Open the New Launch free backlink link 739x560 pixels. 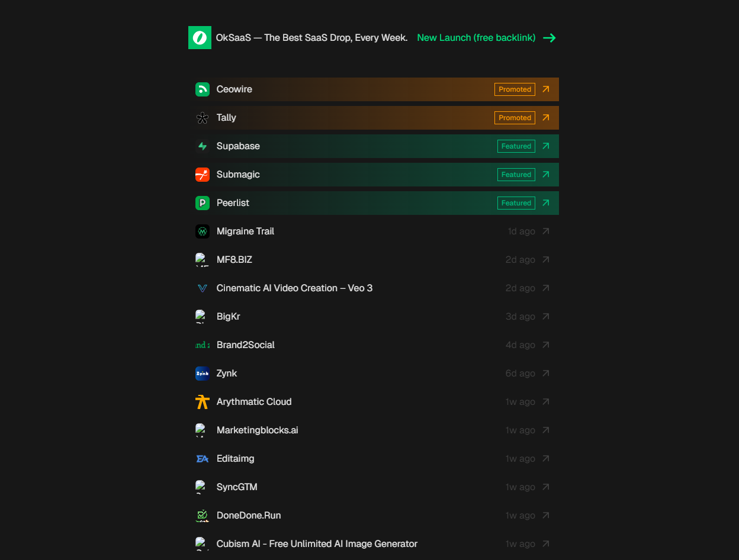tap(475, 37)
